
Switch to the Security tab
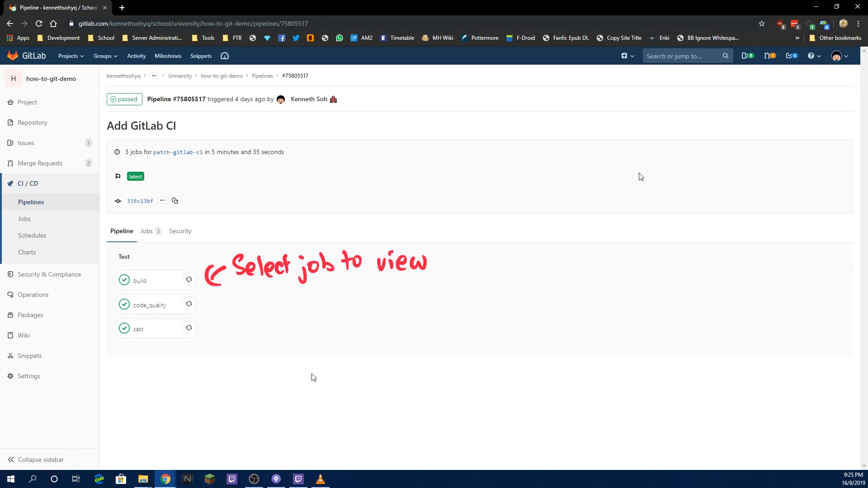click(180, 231)
